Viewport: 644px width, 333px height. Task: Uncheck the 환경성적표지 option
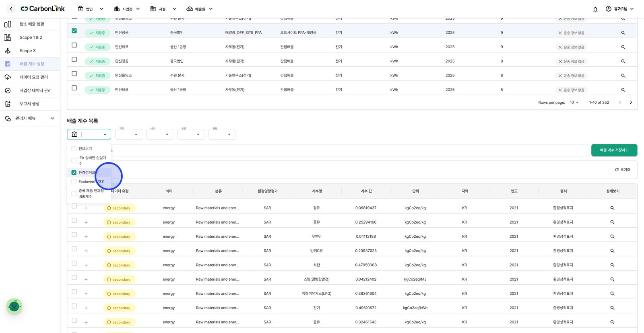click(x=74, y=173)
